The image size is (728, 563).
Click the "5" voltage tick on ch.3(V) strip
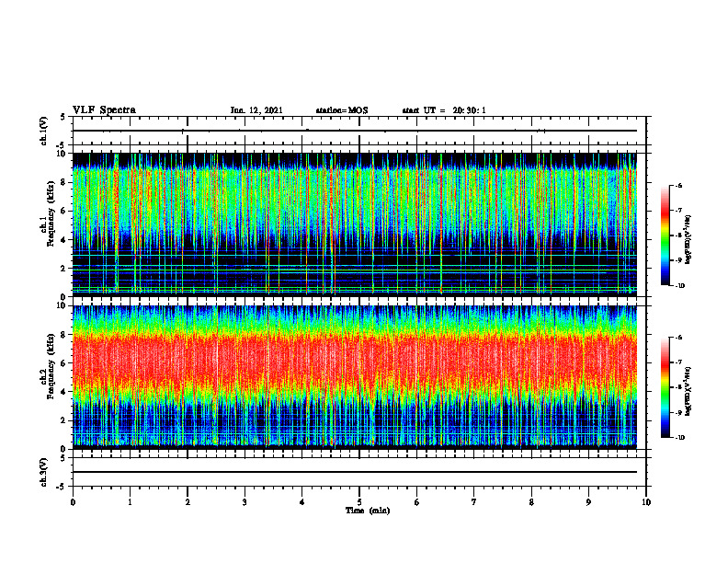pyautogui.click(x=63, y=458)
